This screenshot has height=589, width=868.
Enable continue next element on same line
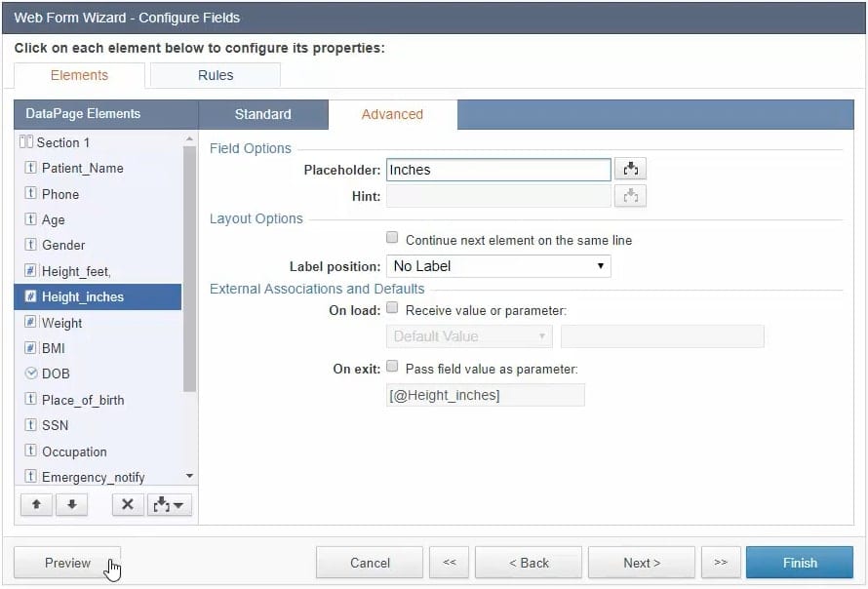[392, 238]
